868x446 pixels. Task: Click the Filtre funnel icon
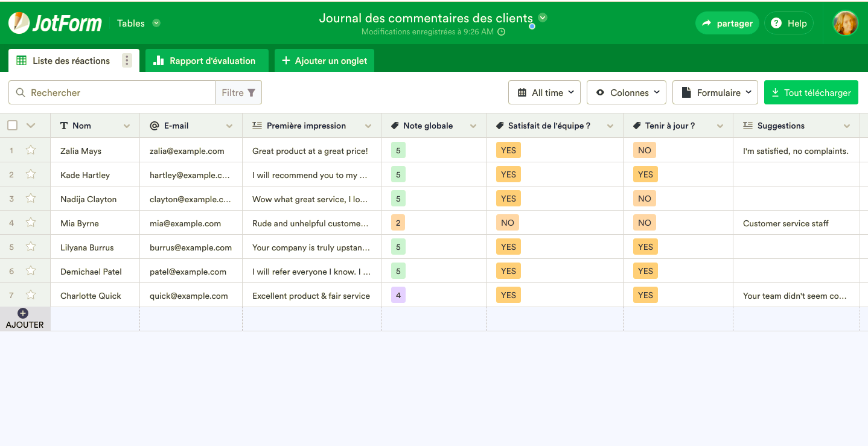point(251,92)
